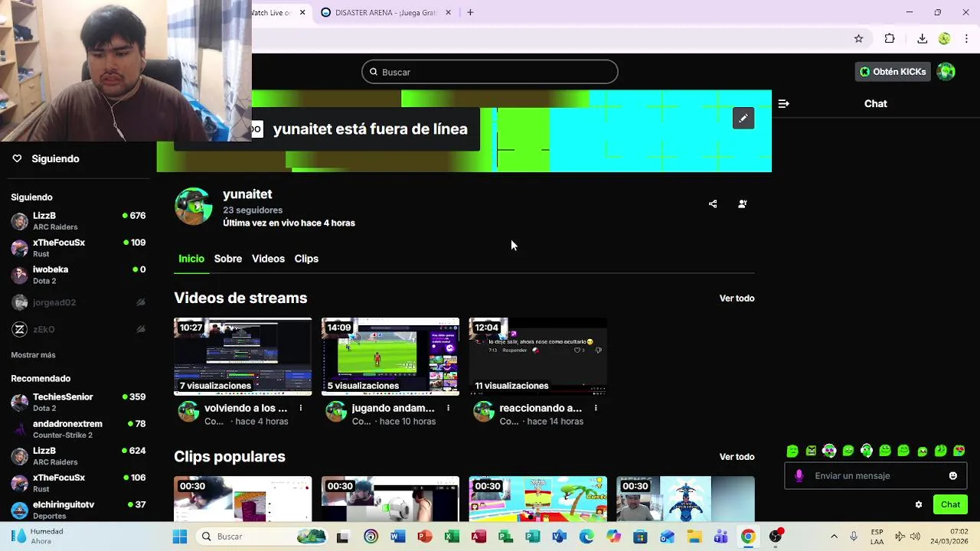Click the Chrome icon in taskbar
Viewport: 980px width, 551px height.
point(748,536)
